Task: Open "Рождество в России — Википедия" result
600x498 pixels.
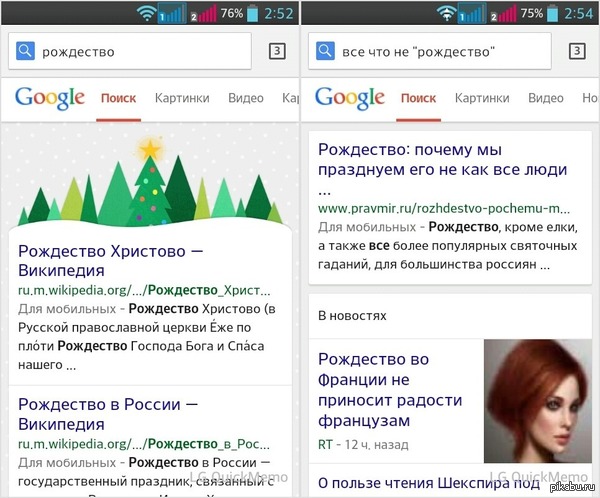Action: (x=108, y=414)
